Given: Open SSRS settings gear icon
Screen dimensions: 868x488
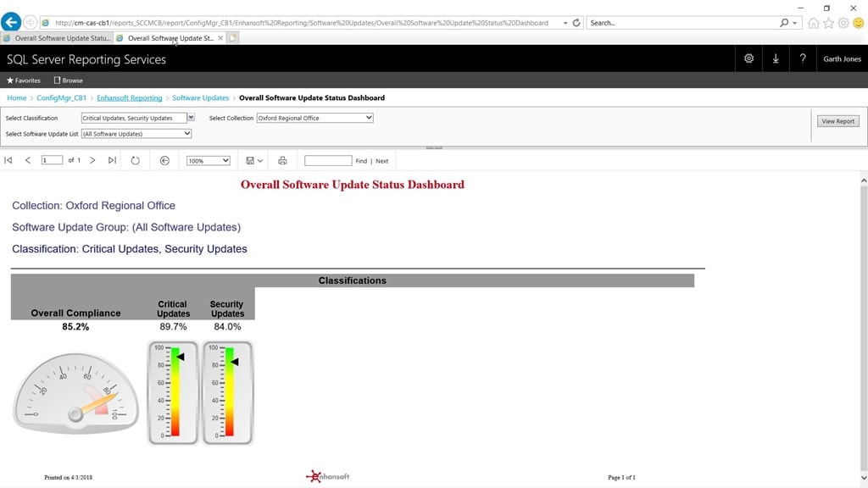Looking at the screenshot, I should click(749, 58).
